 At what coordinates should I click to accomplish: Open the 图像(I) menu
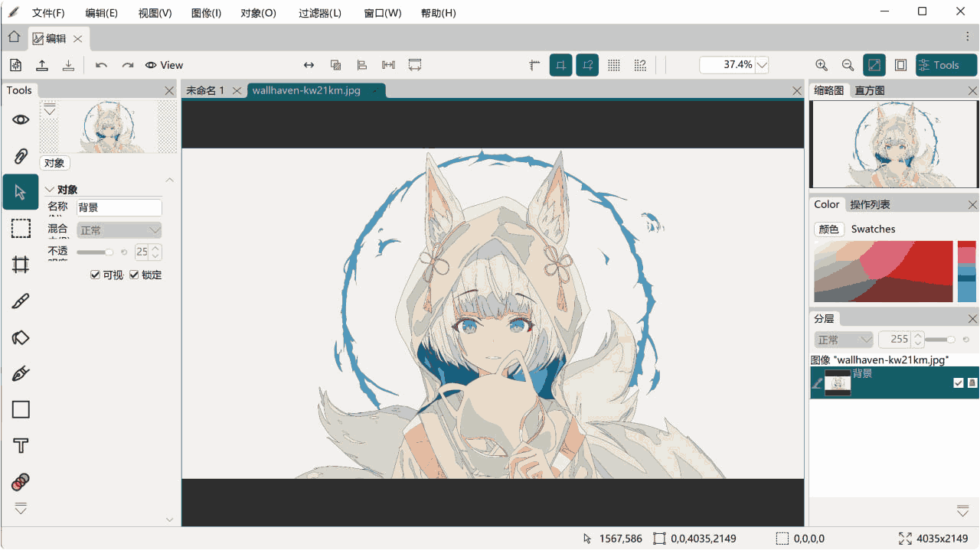(x=207, y=13)
